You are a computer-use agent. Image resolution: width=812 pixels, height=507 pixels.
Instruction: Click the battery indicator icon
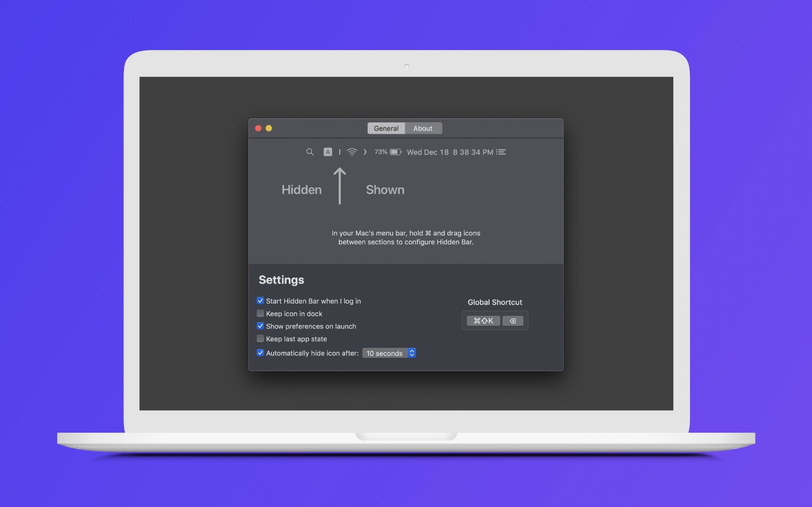click(x=395, y=152)
